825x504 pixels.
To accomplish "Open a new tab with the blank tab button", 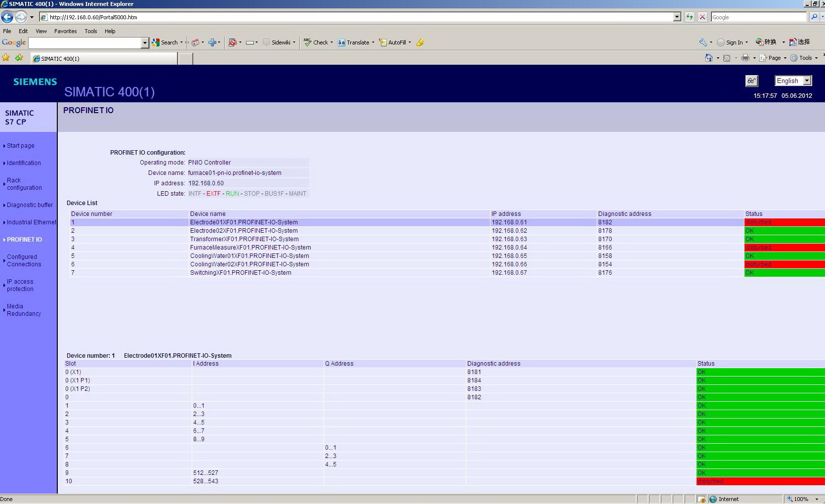I will pyautogui.click(x=185, y=59).
